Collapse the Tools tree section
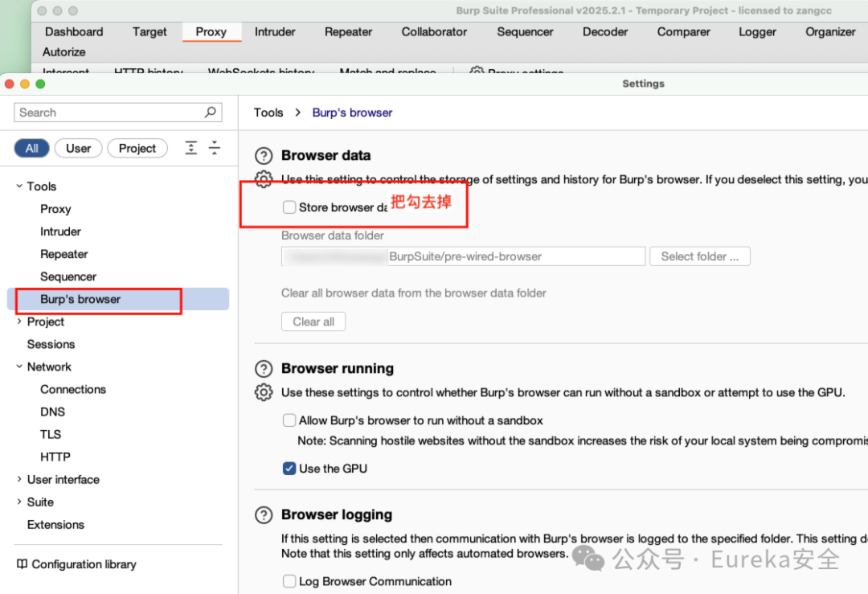868x594 pixels. pyautogui.click(x=19, y=186)
